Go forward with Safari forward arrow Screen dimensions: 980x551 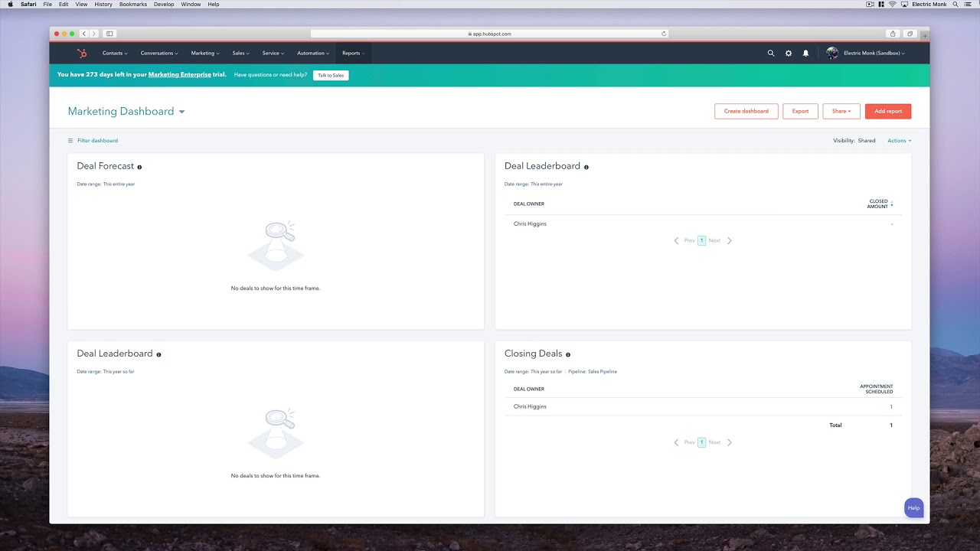click(x=94, y=34)
